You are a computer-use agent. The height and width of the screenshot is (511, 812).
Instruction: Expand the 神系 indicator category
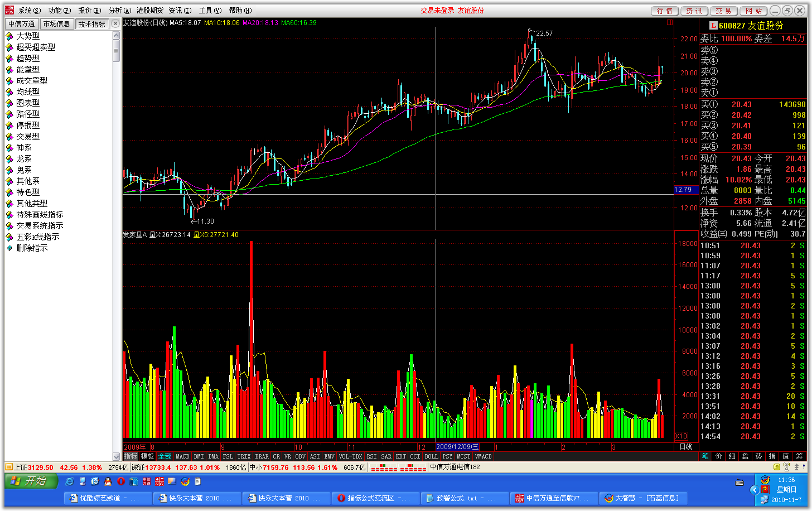24,148
